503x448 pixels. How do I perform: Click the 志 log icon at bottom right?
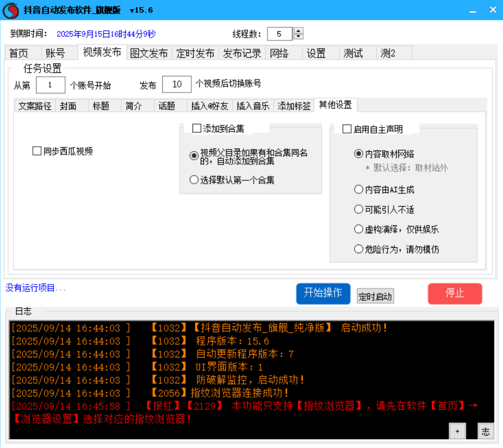[x=486, y=431]
